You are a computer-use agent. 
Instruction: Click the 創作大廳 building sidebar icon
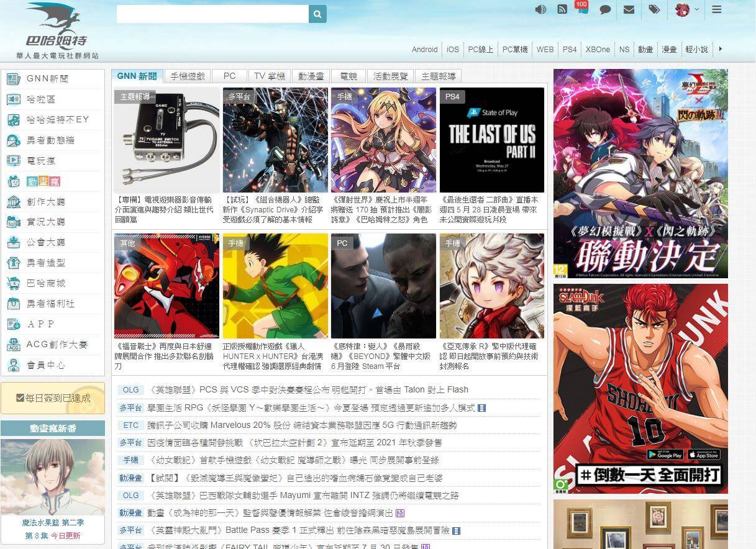pos(13,202)
